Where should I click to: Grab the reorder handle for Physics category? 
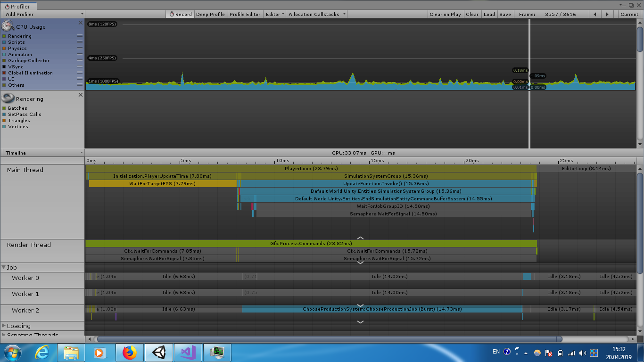80,49
